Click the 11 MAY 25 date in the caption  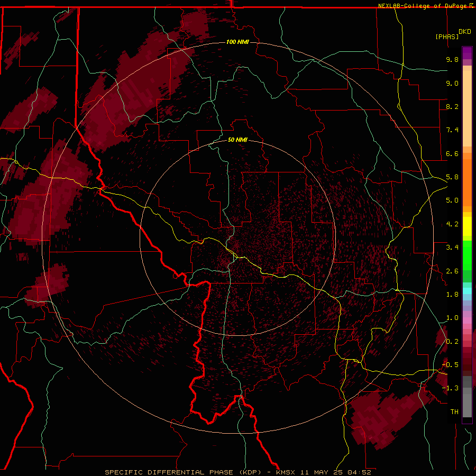[x=321, y=472]
